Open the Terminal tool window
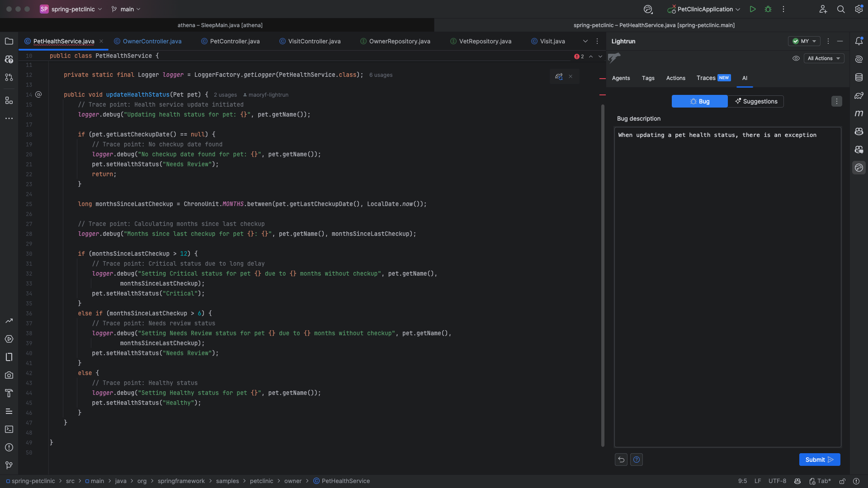 pos(9,429)
